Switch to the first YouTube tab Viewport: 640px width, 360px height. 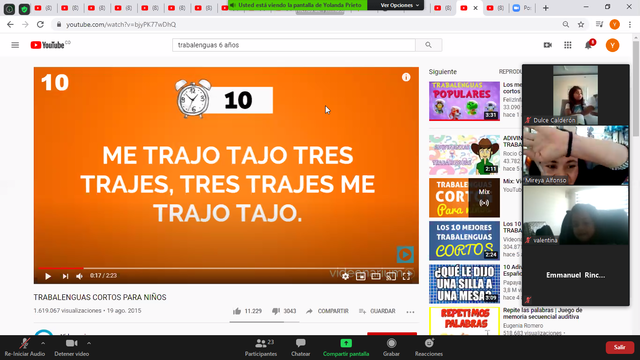44,8
